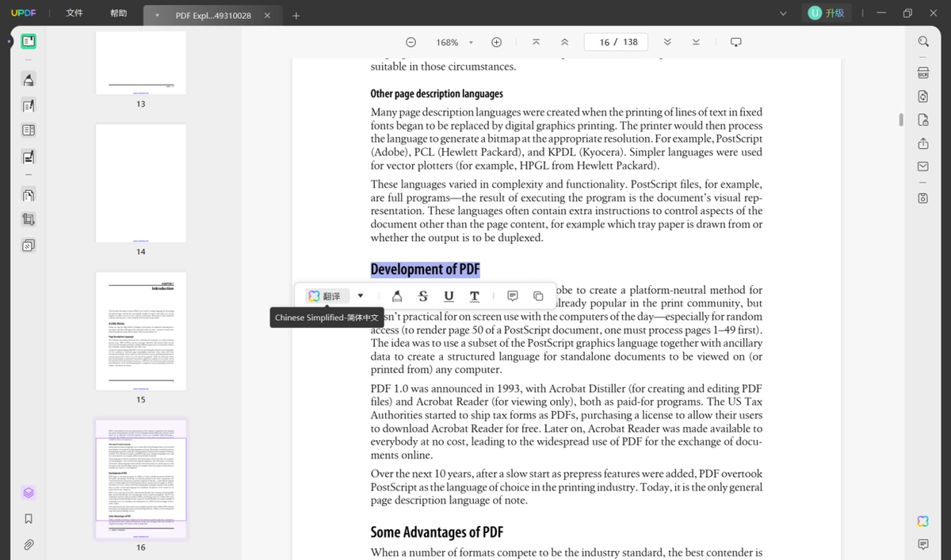Screen dimensions: 951x560
Task: Underline the selected heading text
Action: coord(449,296)
